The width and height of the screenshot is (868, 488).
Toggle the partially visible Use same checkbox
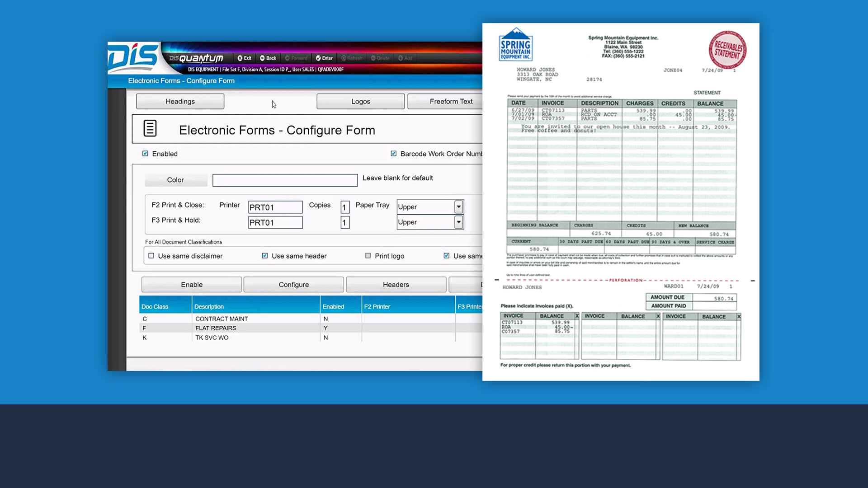click(x=447, y=256)
